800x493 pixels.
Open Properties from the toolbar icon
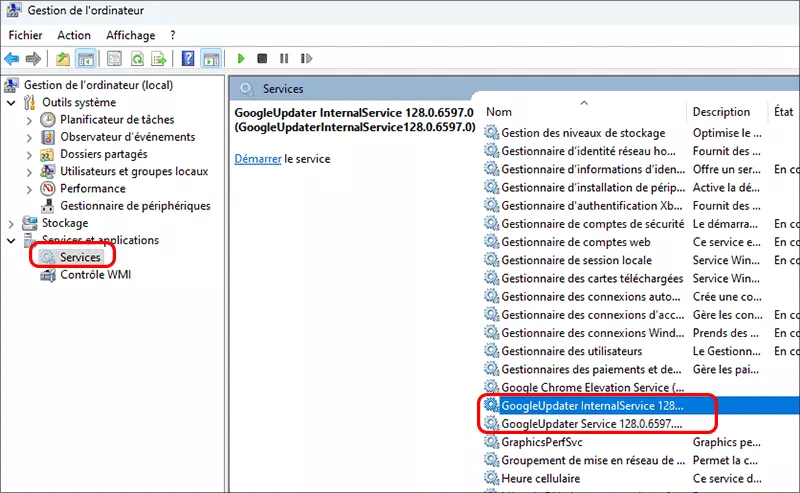click(x=114, y=59)
